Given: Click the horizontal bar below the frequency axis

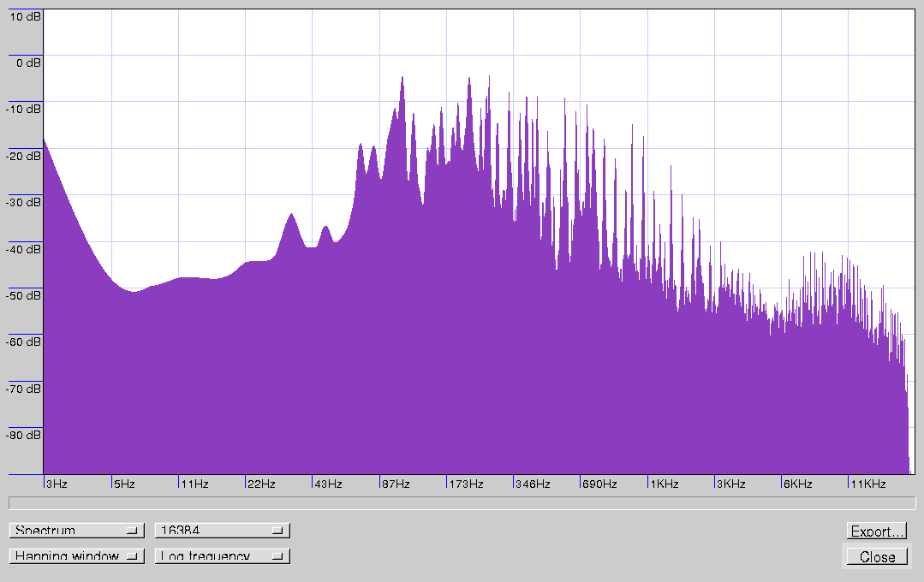Looking at the screenshot, I should 462,502.
